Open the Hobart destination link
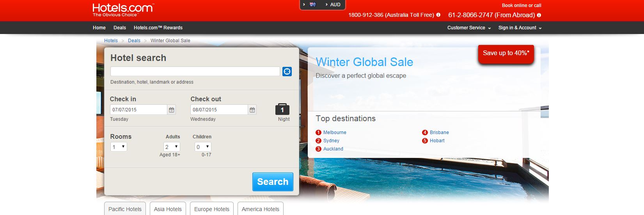The height and width of the screenshot is (215, 644). (x=437, y=141)
